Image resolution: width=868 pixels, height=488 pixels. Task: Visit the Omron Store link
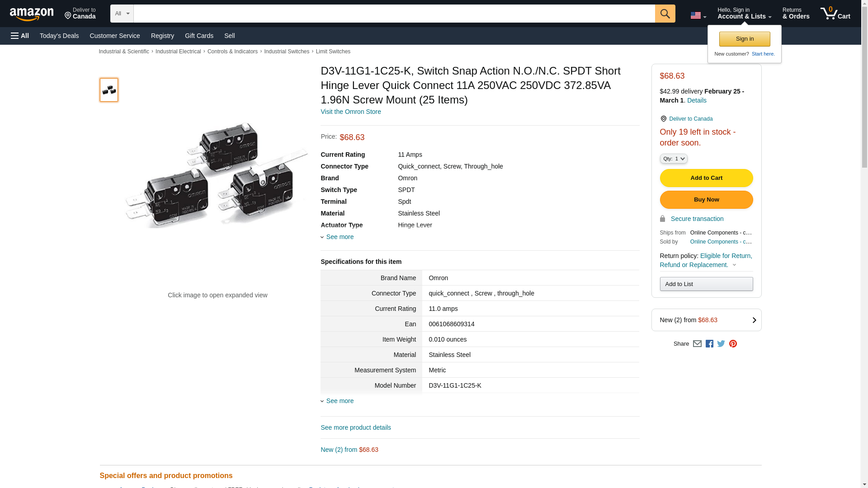point(350,112)
